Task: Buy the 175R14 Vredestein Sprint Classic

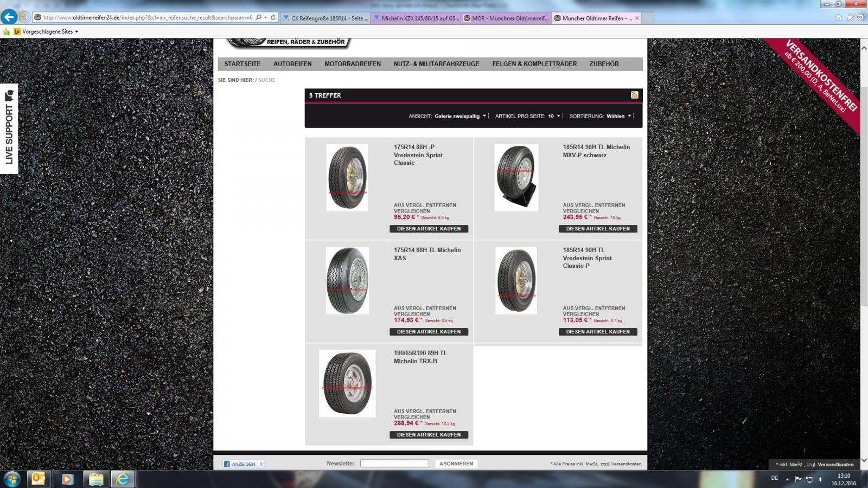Action: pyautogui.click(x=429, y=229)
